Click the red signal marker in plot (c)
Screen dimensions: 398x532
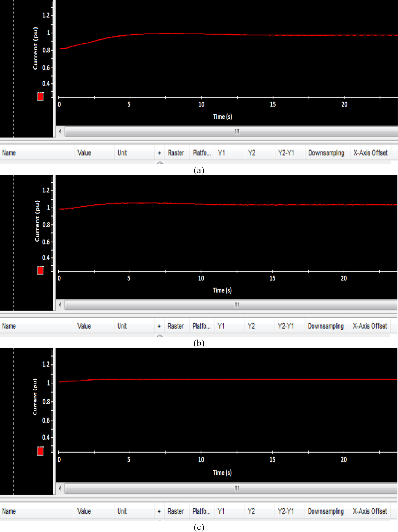(x=40, y=451)
